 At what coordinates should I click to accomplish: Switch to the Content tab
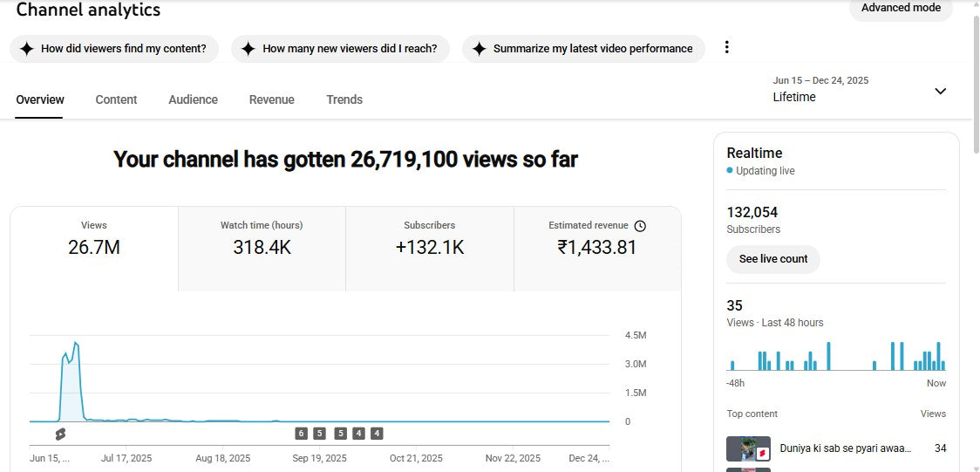(x=116, y=99)
